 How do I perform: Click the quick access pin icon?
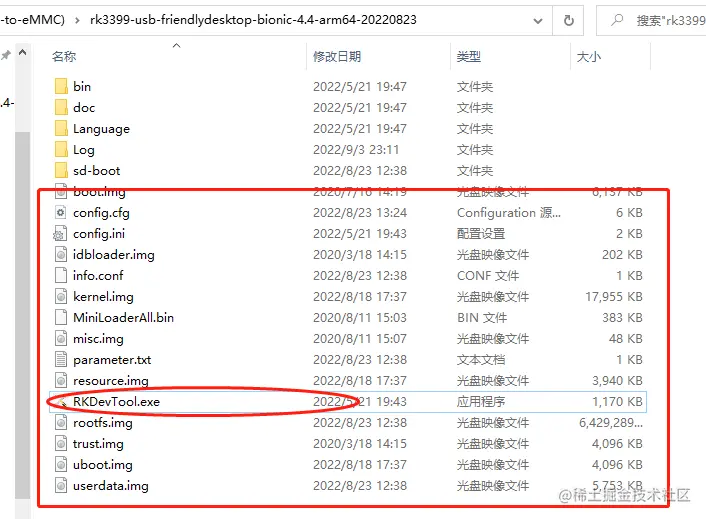(x=5, y=55)
